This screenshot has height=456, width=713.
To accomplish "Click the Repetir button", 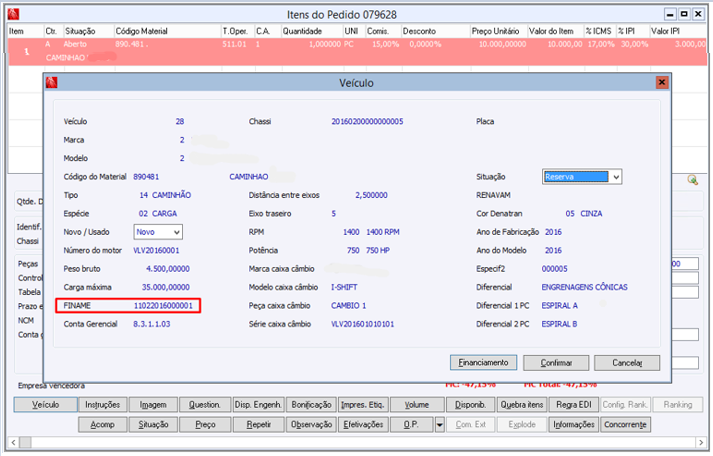I will coord(259,425).
